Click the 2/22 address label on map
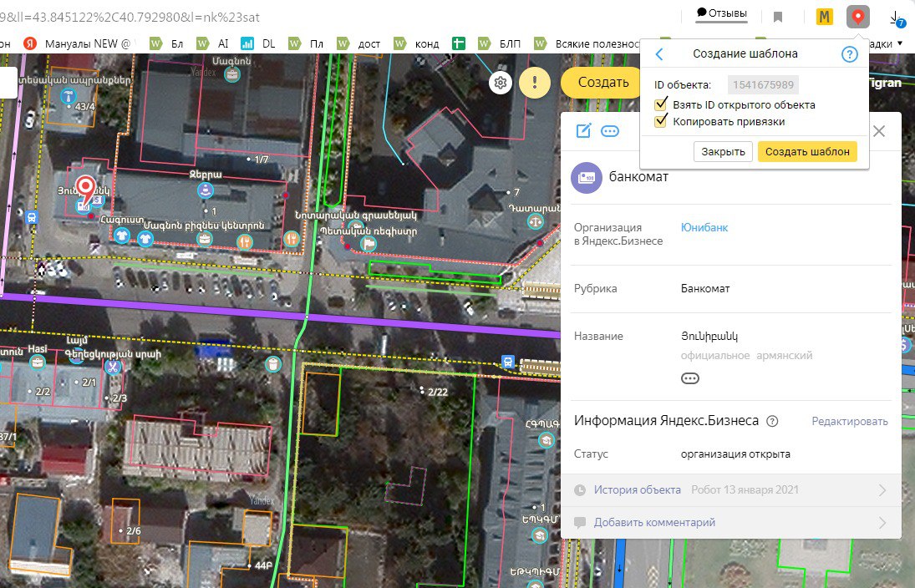This screenshot has width=915, height=588. (438, 392)
